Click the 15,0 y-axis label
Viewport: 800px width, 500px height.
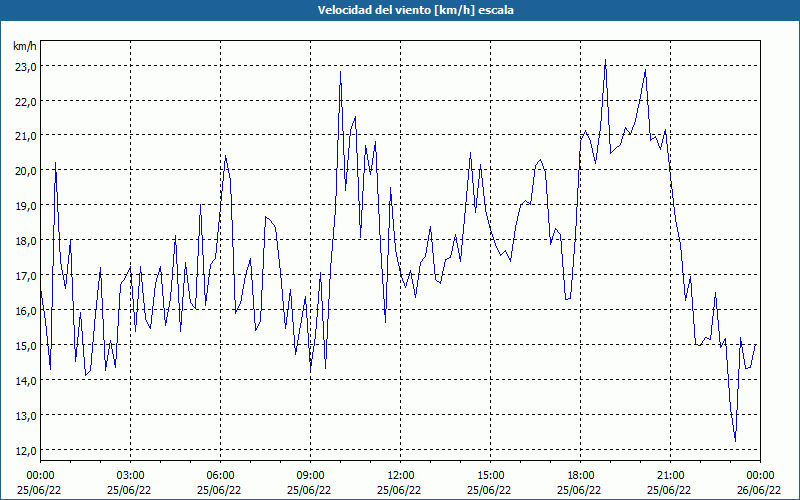(x=24, y=345)
